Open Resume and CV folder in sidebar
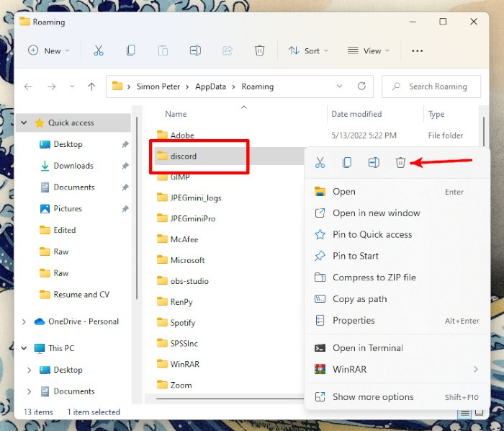Screen dimensions: 504x431 coord(81,294)
